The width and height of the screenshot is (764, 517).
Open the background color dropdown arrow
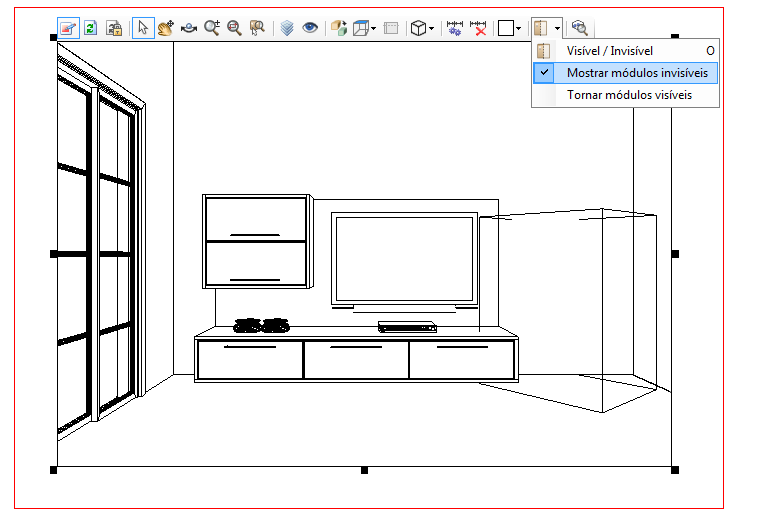click(518, 28)
